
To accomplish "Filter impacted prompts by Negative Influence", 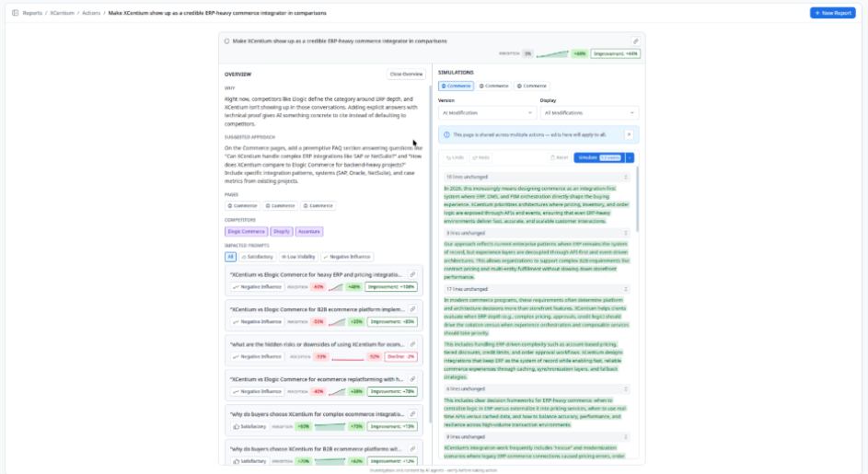I will [x=347, y=257].
